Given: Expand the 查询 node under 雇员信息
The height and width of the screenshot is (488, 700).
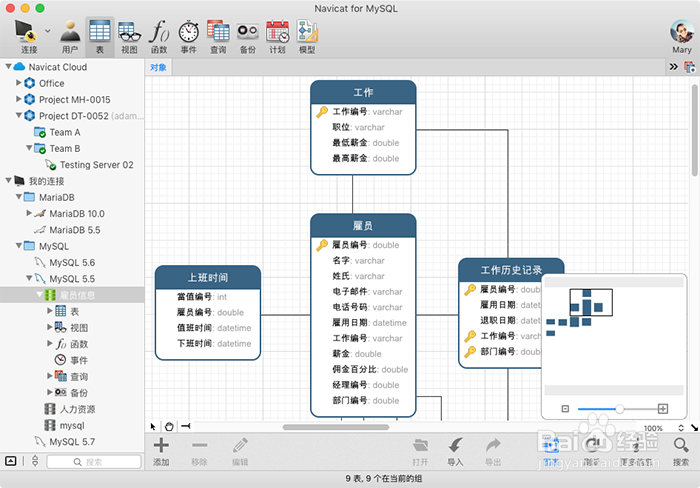Looking at the screenshot, I should pyautogui.click(x=50, y=375).
